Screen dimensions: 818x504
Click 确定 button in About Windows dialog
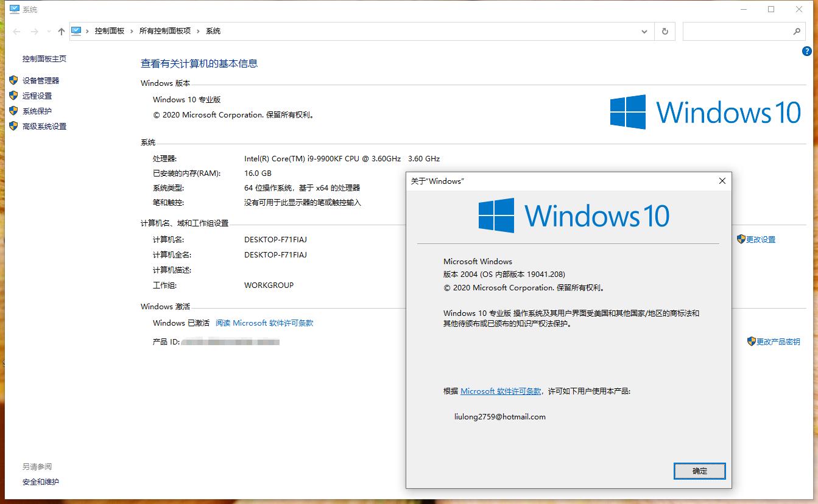(x=700, y=471)
